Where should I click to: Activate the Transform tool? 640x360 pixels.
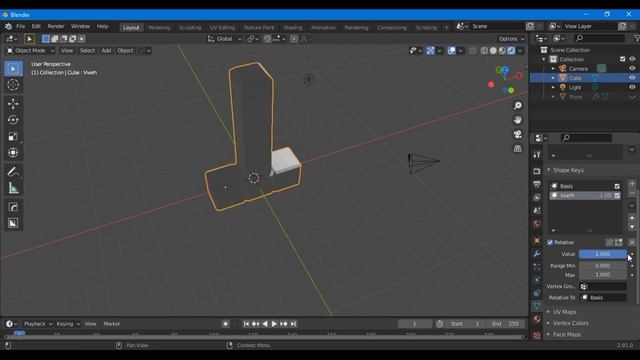13,153
